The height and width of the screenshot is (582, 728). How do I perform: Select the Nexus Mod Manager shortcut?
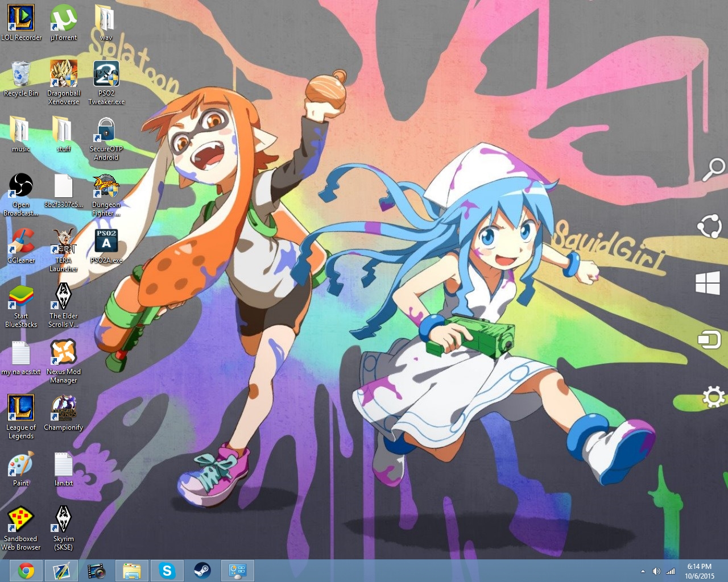64,361
